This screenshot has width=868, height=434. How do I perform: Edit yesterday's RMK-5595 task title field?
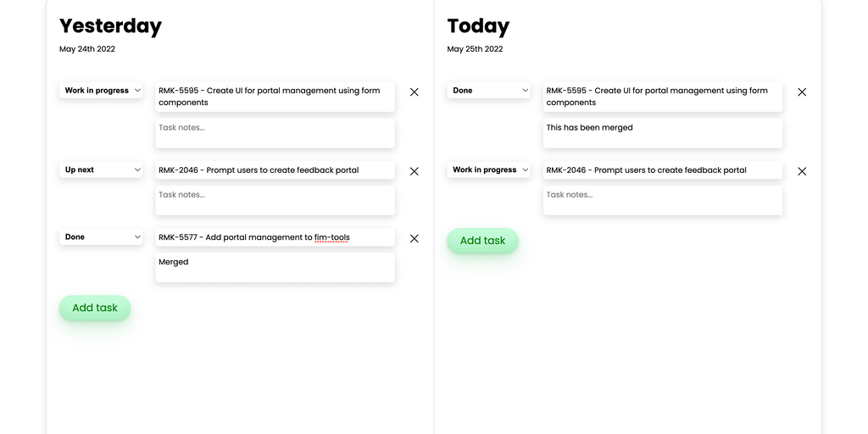point(275,97)
